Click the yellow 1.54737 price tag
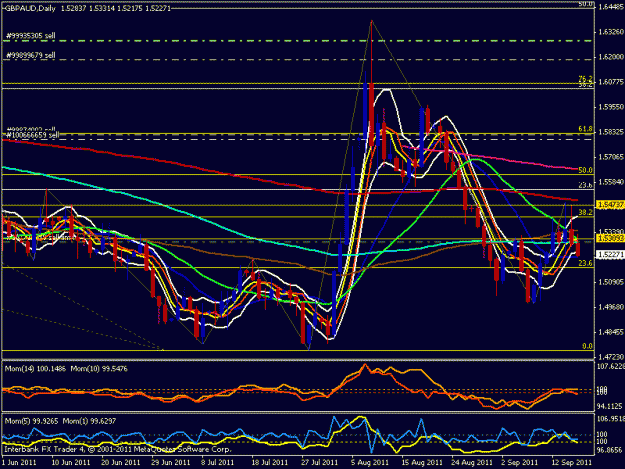 [610, 205]
